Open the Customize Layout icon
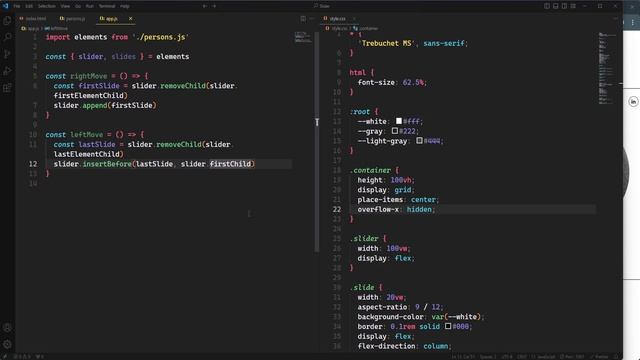Viewport: 640px width, 360px height. click(x=573, y=6)
